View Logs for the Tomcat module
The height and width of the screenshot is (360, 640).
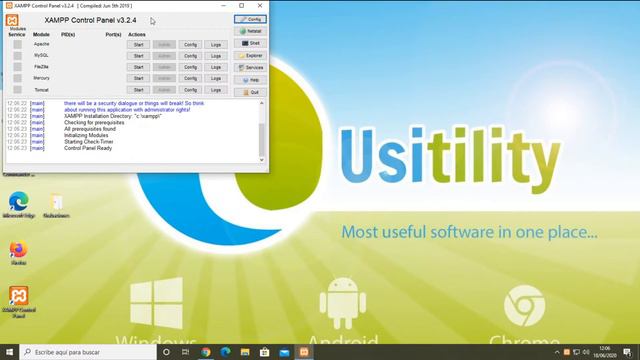[216, 90]
